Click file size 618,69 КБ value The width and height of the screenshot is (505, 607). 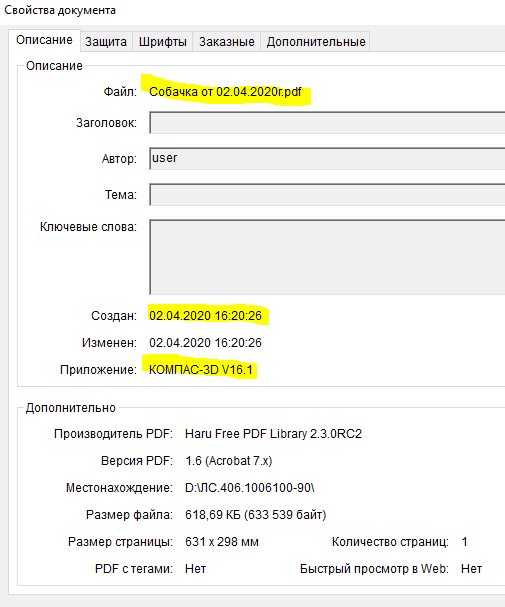pyautogui.click(x=255, y=514)
